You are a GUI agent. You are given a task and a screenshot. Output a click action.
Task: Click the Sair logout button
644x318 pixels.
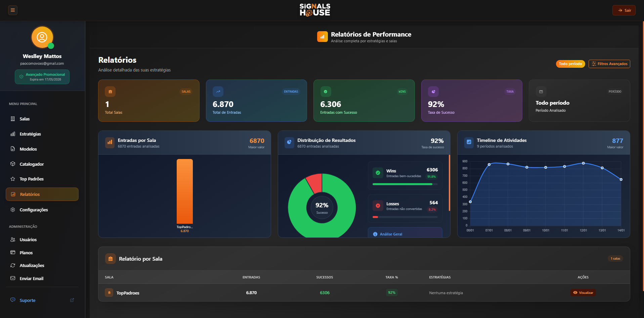pos(624,10)
